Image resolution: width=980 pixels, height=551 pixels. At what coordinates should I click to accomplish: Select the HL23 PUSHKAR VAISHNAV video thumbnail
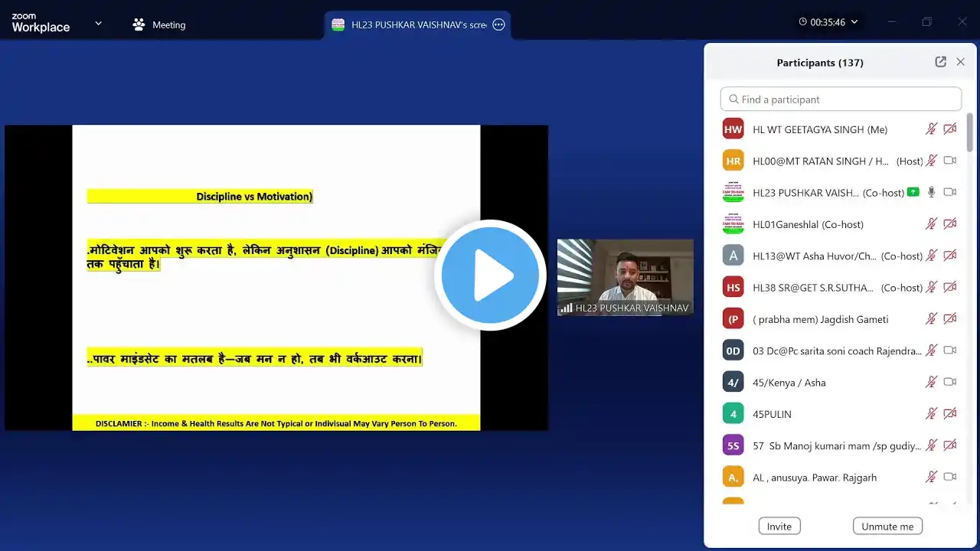click(x=626, y=277)
